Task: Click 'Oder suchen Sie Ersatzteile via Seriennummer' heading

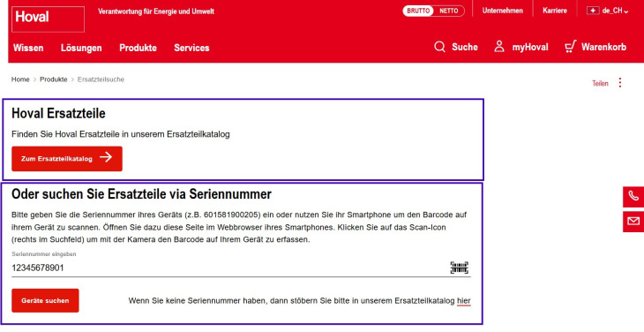Action: (x=141, y=194)
